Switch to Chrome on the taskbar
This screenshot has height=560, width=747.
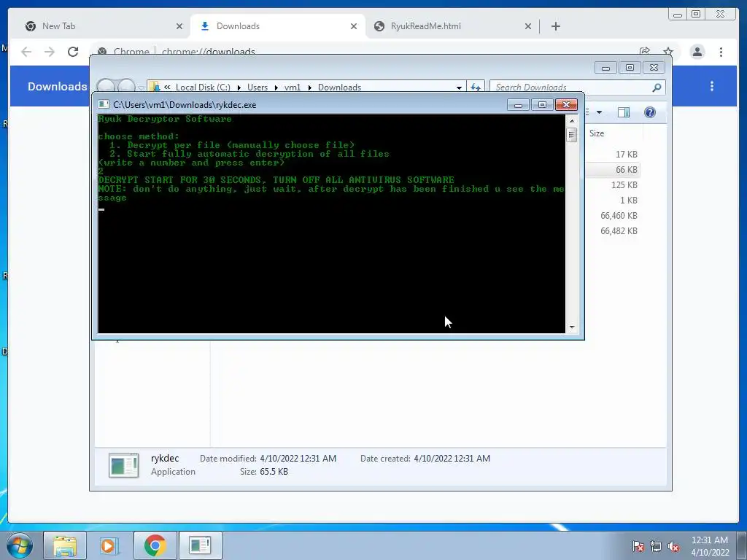coord(155,545)
